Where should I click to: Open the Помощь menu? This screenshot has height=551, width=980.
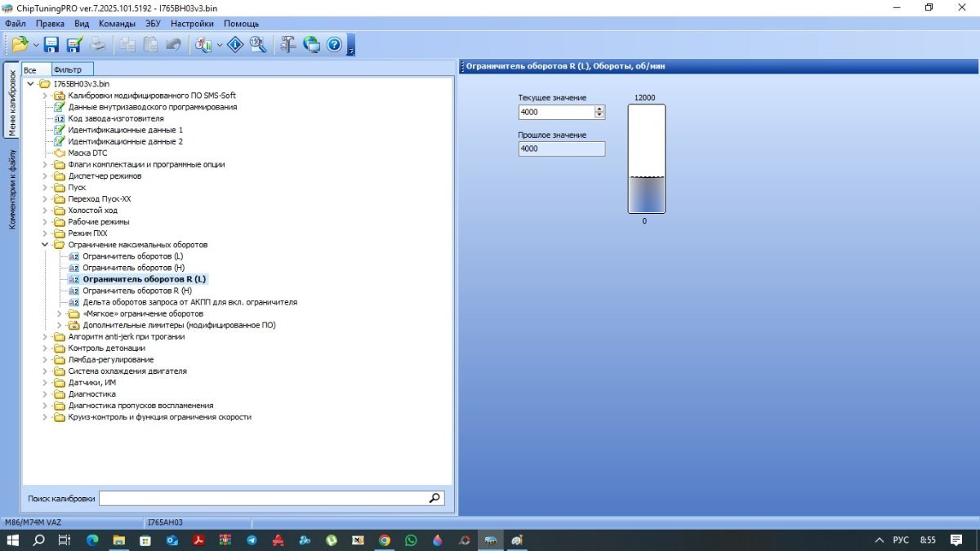[x=241, y=24]
